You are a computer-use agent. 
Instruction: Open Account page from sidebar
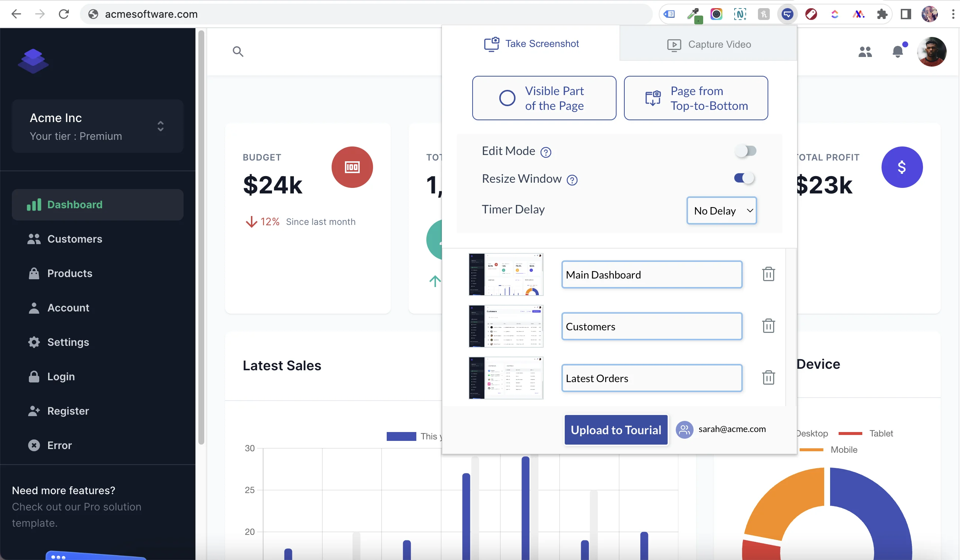tap(98, 308)
